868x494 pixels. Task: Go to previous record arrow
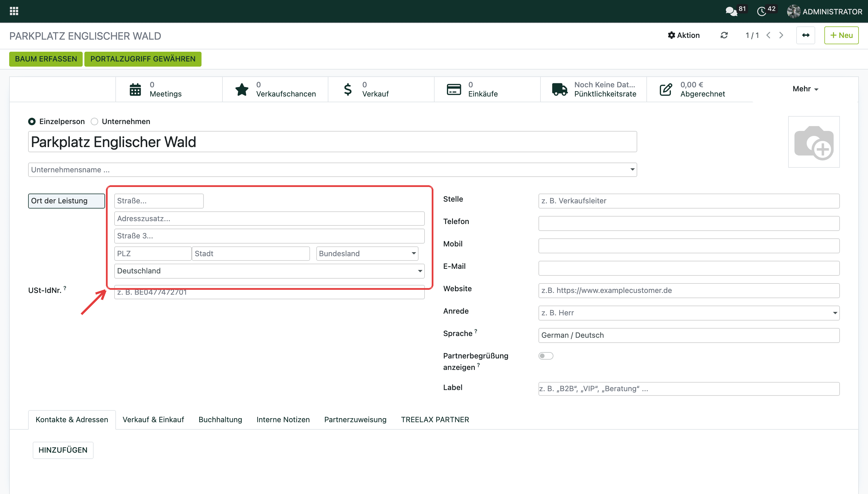769,35
